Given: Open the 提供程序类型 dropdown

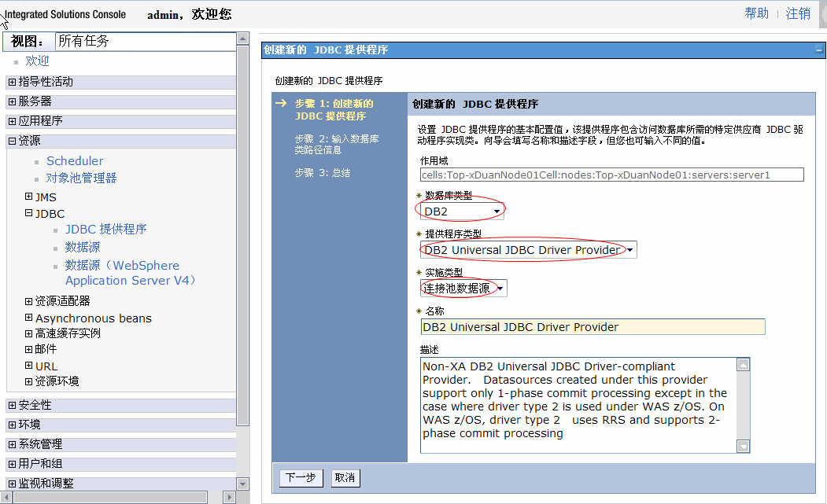Looking at the screenshot, I should click(x=529, y=250).
